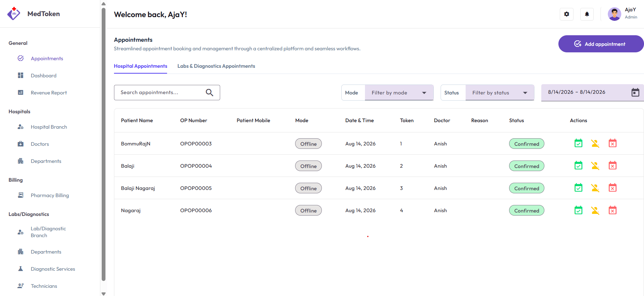
Task: Click the OP Number column header
Action: click(193, 120)
